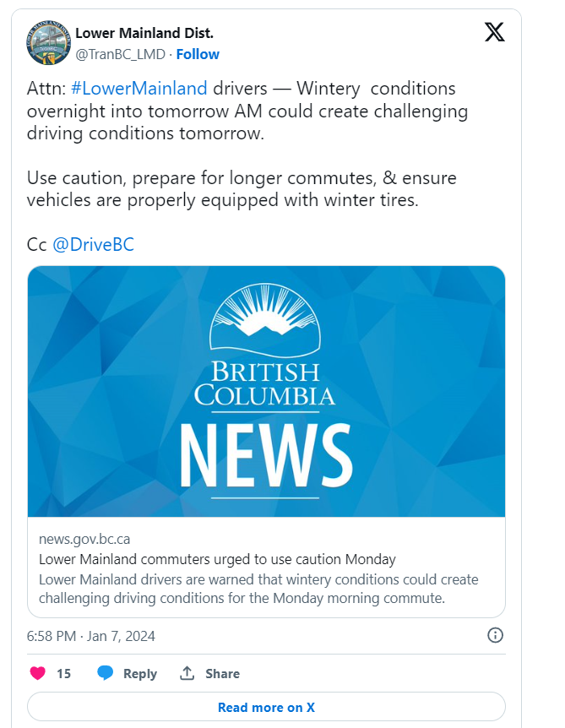Viewport: 565px width, 728px height.
Task: Click the news.gov.bc.ca domain text
Action: pyautogui.click(x=84, y=539)
